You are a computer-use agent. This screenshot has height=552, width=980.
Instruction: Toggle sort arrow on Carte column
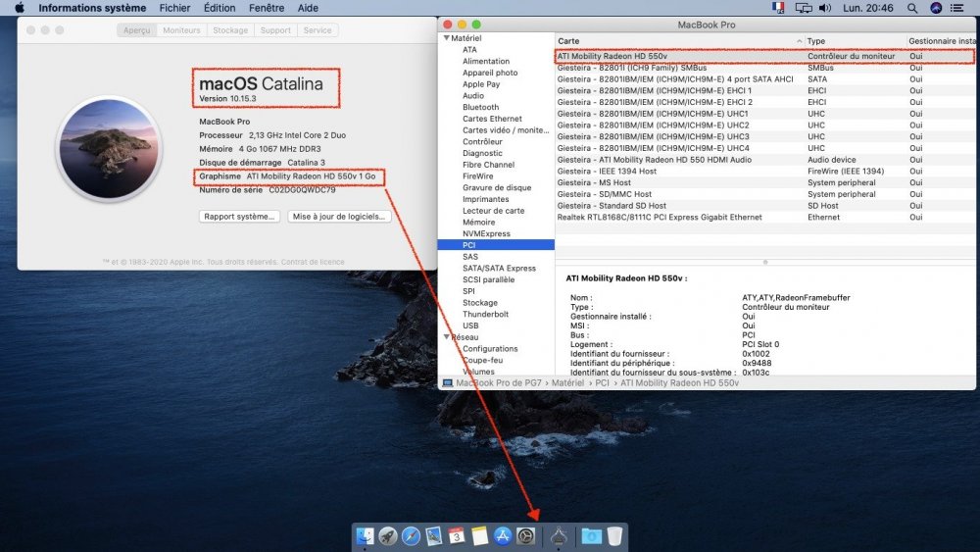pos(799,40)
